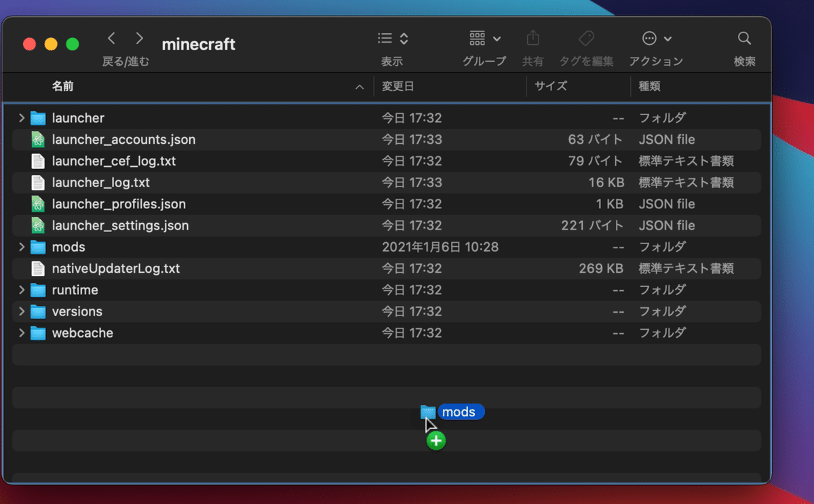This screenshot has width=814, height=504.
Task: Select the versions folder icon
Action: 38,311
